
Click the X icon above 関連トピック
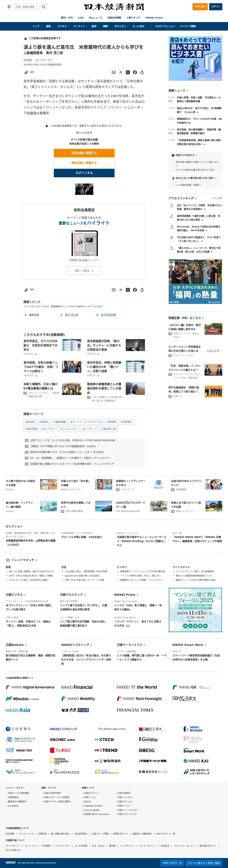(x=128, y=290)
